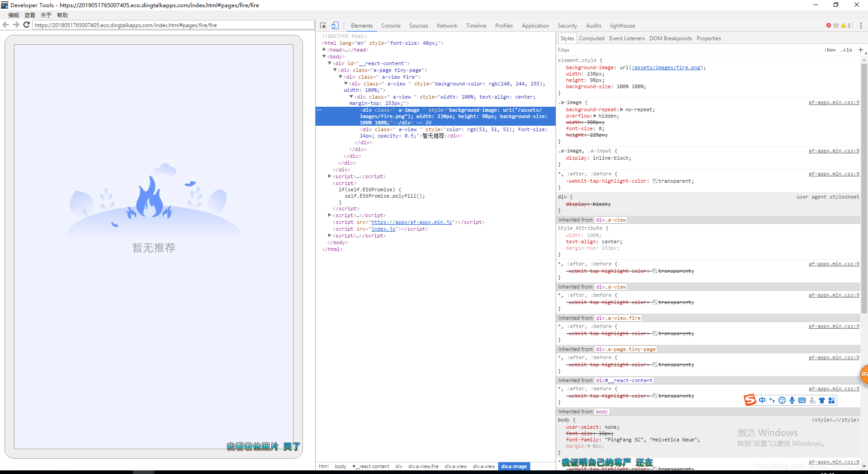Open the 查看 menu

[30, 15]
